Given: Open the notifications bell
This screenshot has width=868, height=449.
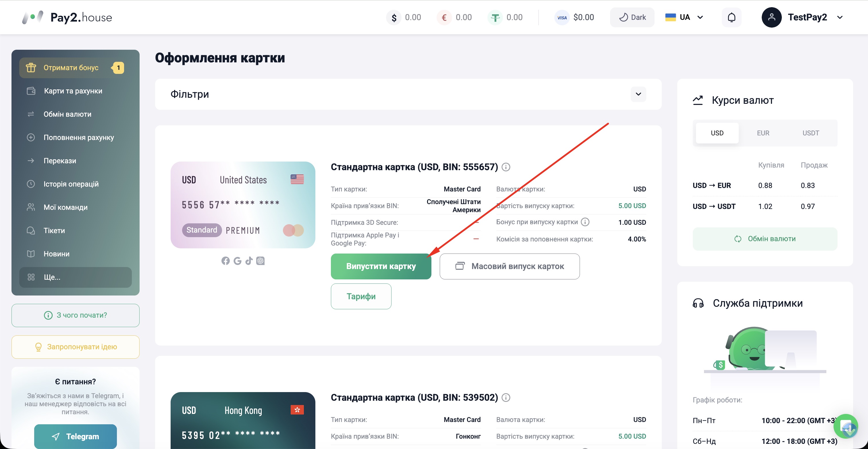Looking at the screenshot, I should click(x=732, y=17).
